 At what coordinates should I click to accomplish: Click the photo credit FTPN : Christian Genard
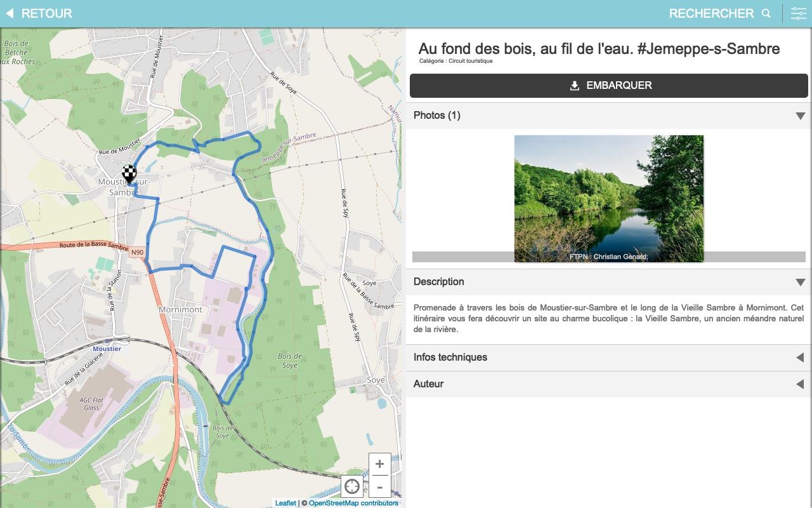(609, 257)
